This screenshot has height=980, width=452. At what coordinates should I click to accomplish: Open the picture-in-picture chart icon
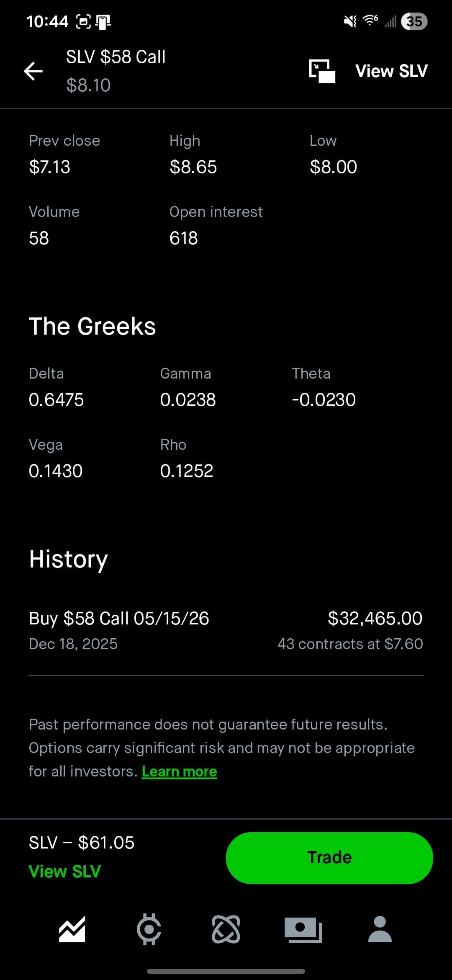(x=322, y=71)
